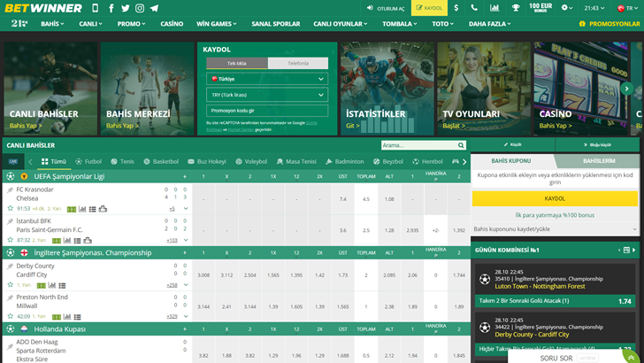Expand the FC Krasnodar match chevron
Image resolution: width=644 pixels, height=363 pixels.
pos(186,208)
